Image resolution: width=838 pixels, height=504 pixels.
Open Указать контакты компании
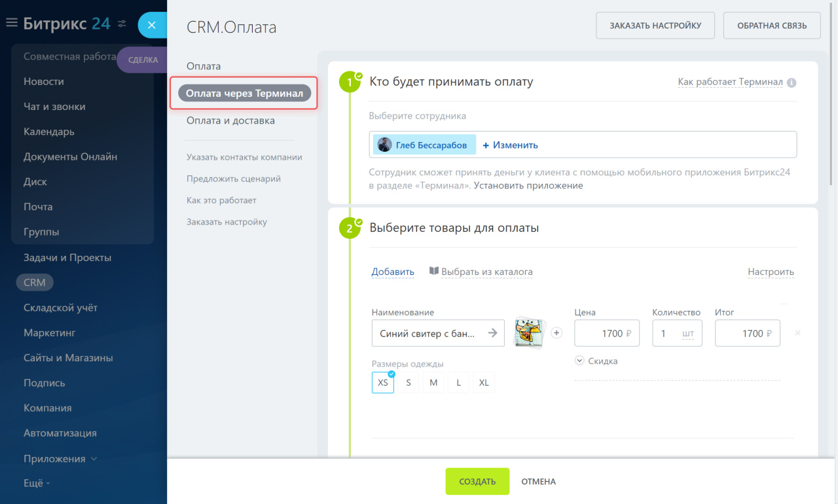pyautogui.click(x=244, y=157)
